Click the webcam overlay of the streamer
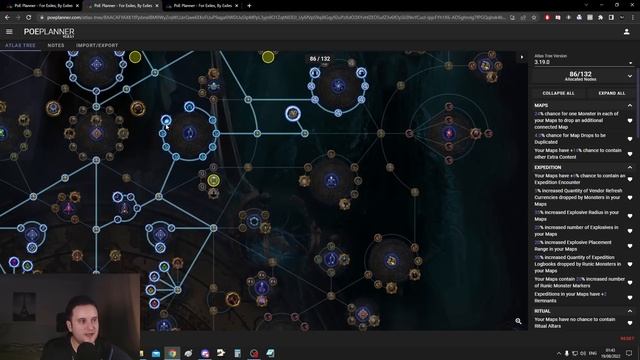Screen dimensions: 640x360 70,317
